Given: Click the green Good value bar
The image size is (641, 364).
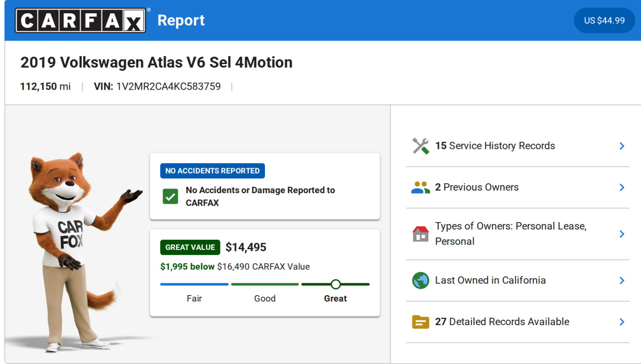Looking at the screenshot, I should 265,284.
